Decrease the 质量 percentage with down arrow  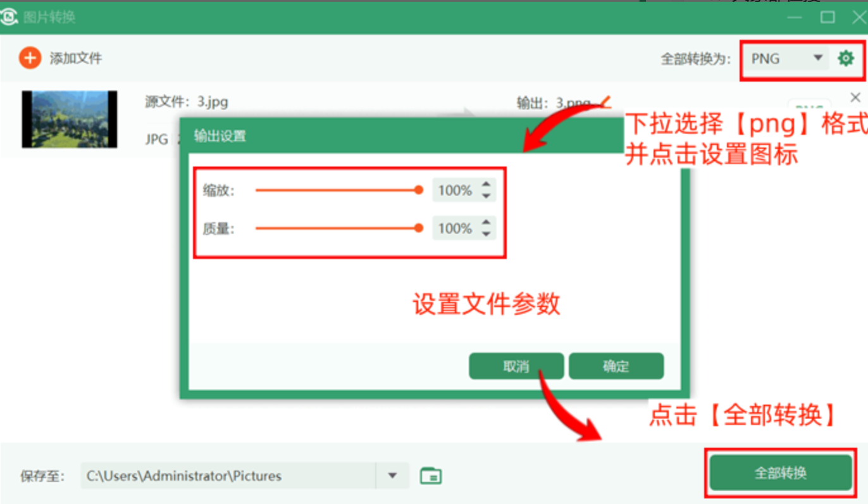pos(486,234)
